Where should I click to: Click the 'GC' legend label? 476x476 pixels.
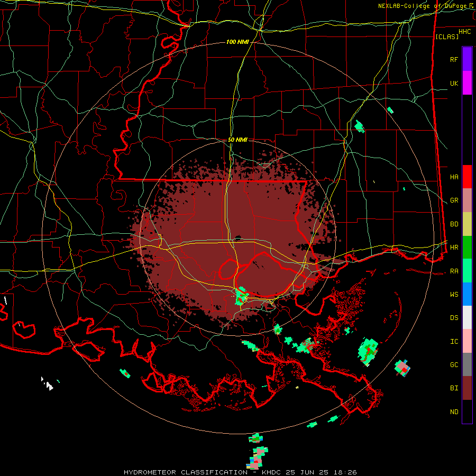coord(454,365)
